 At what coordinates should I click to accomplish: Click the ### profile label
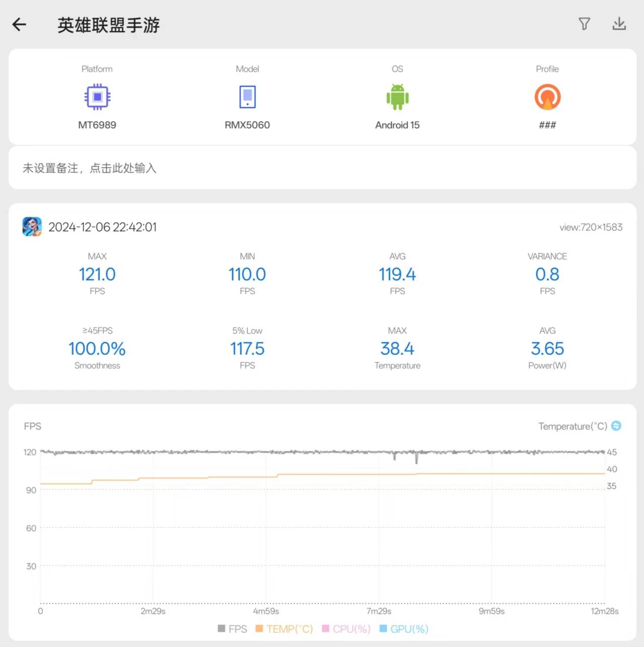point(547,125)
